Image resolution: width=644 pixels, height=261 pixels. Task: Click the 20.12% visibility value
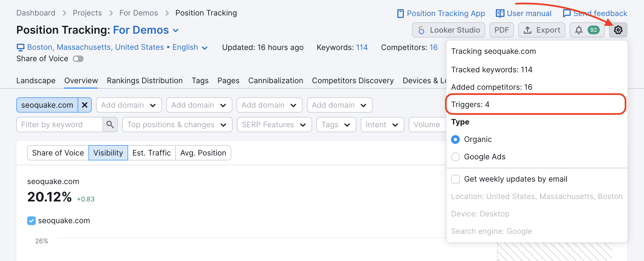(x=49, y=197)
